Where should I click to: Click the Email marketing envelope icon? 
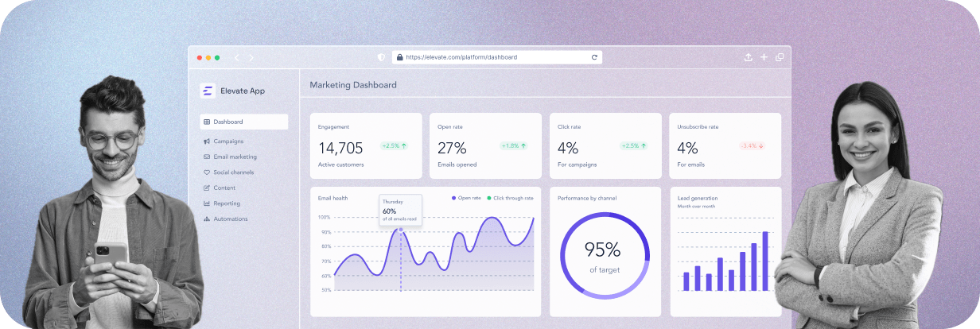click(207, 157)
